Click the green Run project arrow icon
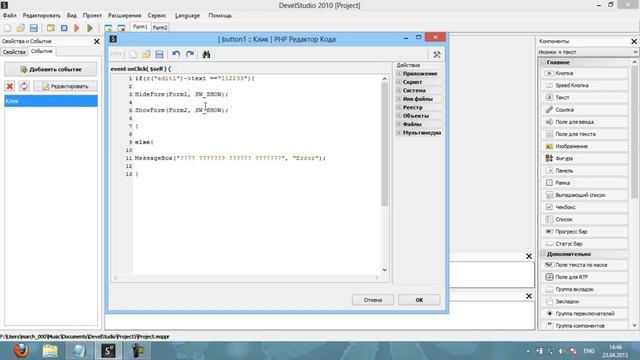This screenshot has height=360, width=640. coord(90,28)
